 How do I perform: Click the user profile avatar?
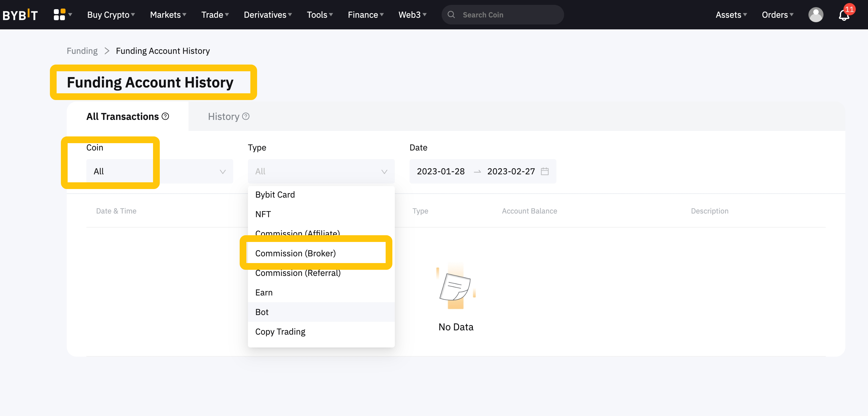[815, 15]
